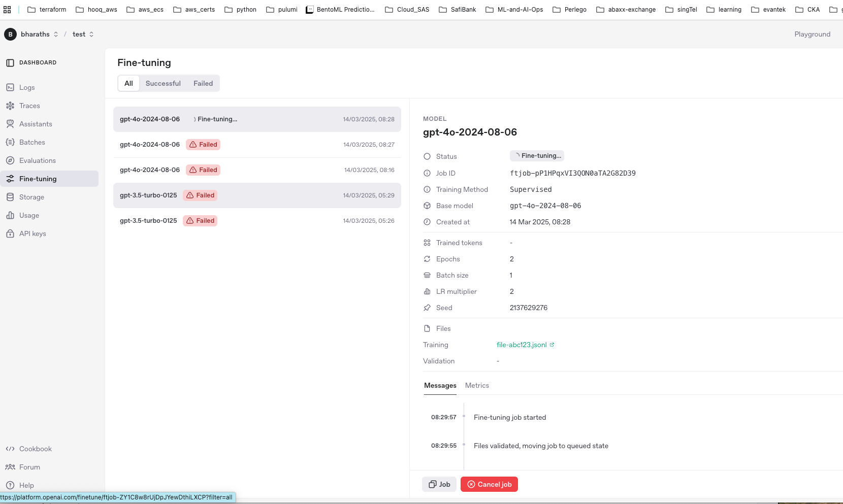Click the Evaluations icon in sidebar

pos(10,160)
